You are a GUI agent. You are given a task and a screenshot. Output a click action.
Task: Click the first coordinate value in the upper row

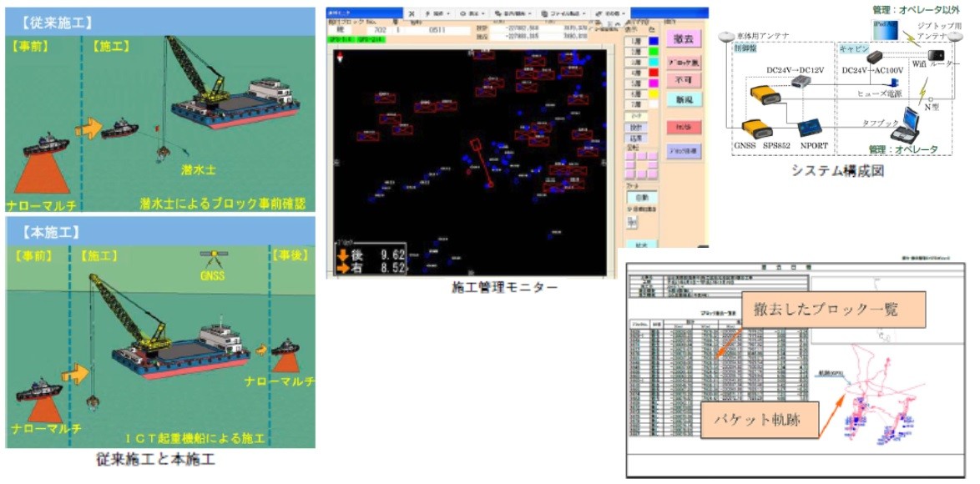(523, 28)
